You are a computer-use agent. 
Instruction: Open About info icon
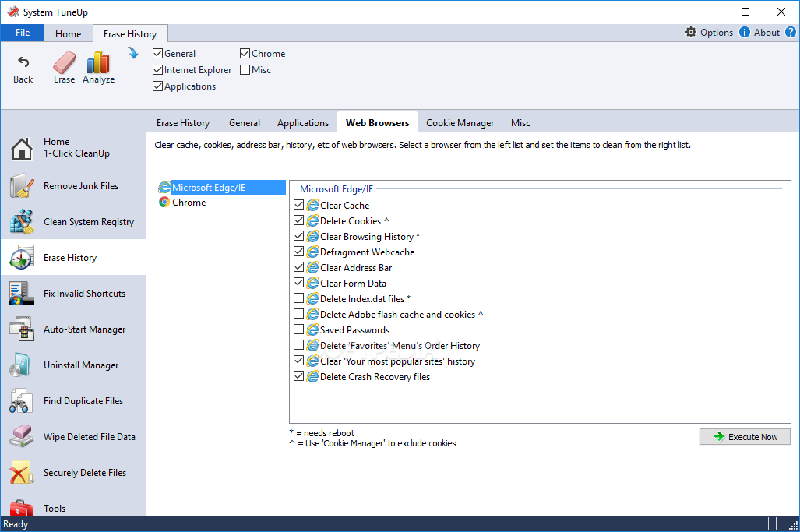pos(745,32)
